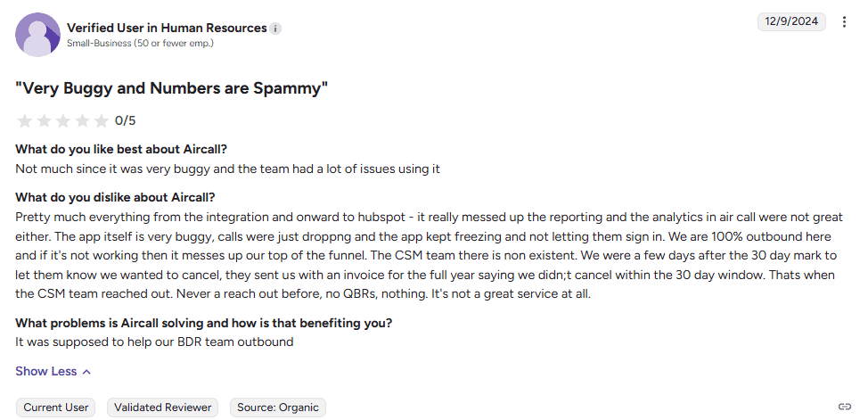The height and width of the screenshot is (420, 868).
Task: Open the "Very Buggy and Numbers are Spammy" title
Action: [172, 88]
